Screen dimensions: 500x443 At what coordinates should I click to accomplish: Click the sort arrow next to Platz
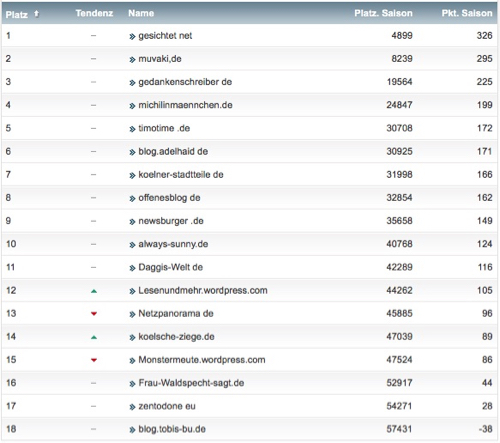coord(36,14)
